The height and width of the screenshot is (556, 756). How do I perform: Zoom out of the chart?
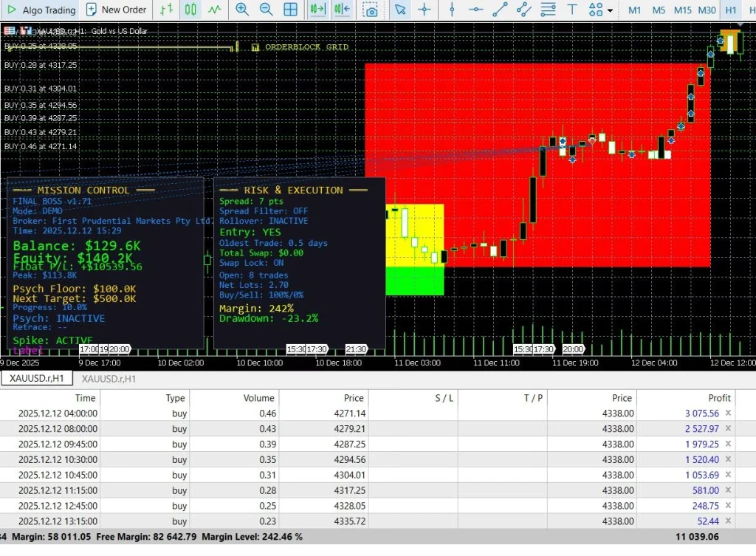point(266,10)
